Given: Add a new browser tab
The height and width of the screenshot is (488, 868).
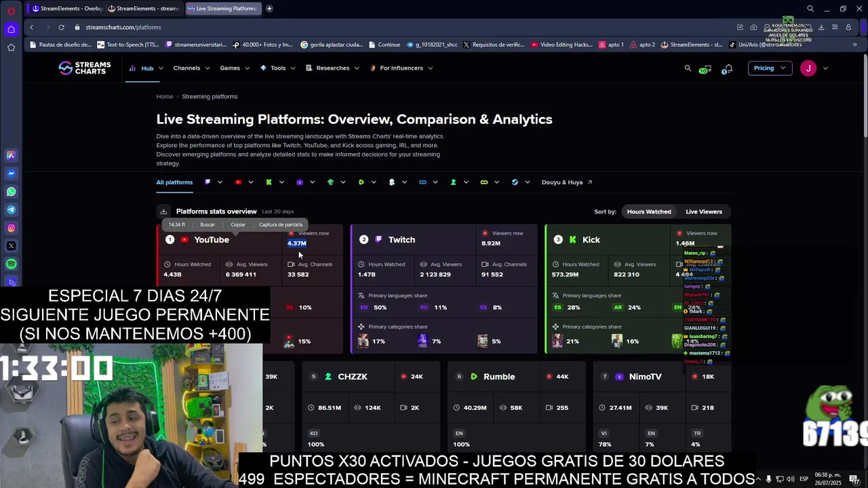Looking at the screenshot, I should [x=269, y=9].
